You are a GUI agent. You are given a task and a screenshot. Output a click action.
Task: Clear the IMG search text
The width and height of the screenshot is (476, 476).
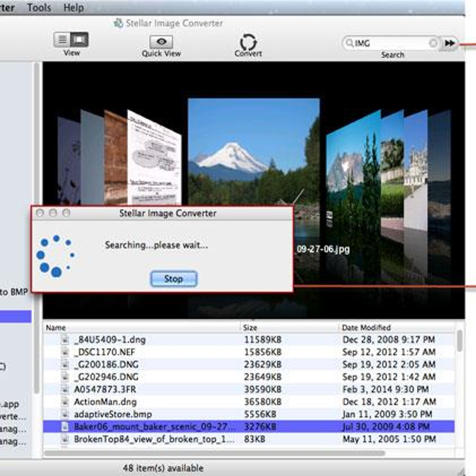coord(433,43)
